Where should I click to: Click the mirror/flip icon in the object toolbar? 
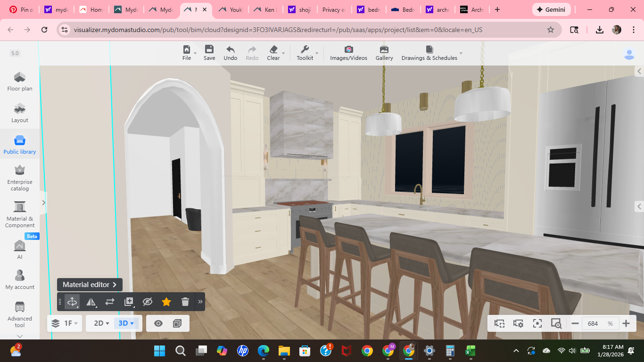(x=91, y=302)
